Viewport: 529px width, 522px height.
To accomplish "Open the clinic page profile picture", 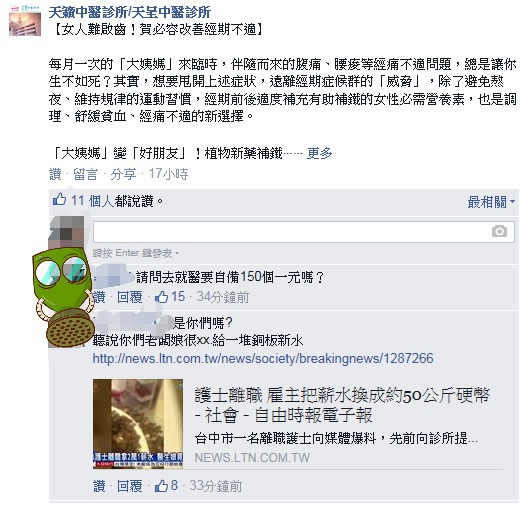I will (x=25, y=20).
